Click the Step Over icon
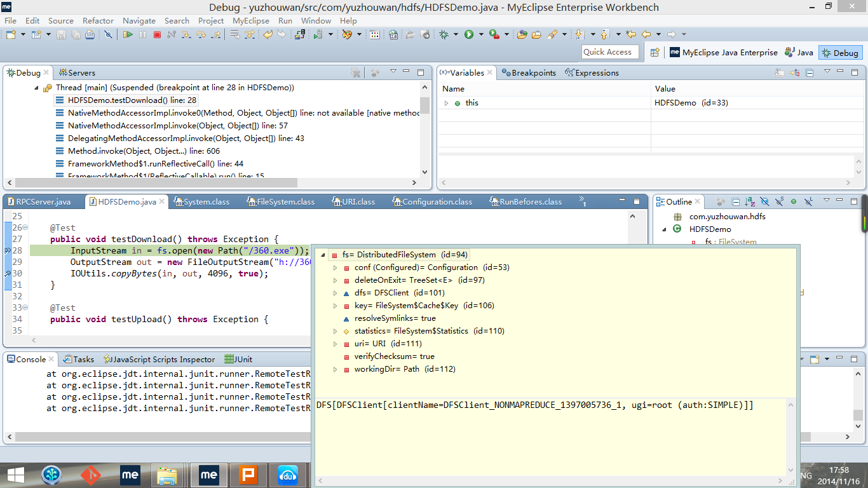868x488 pixels. click(201, 34)
